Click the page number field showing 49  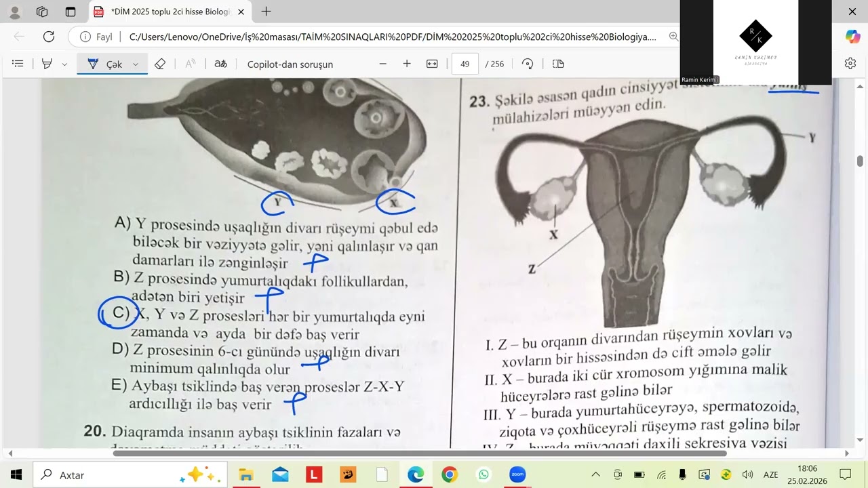point(465,64)
